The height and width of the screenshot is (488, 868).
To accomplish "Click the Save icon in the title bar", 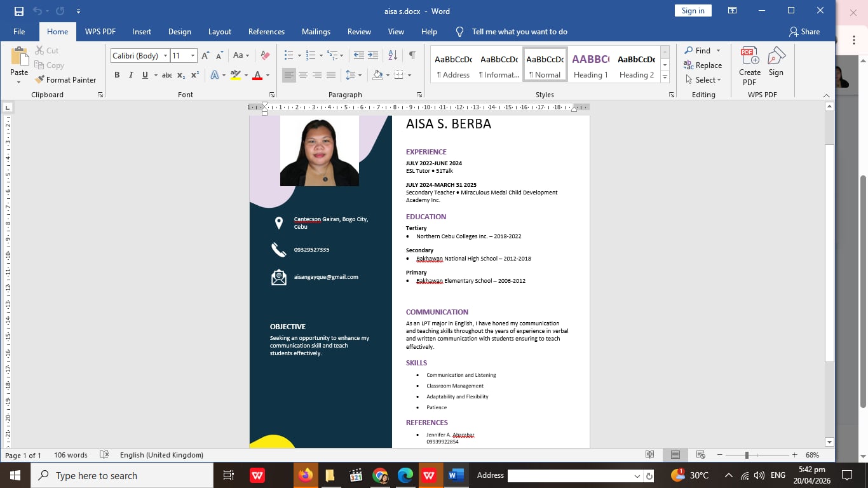I will click(19, 11).
